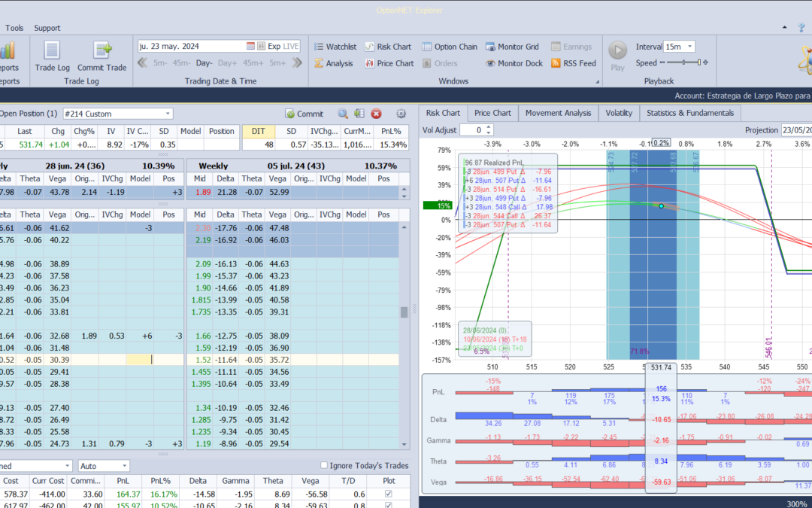812x508 pixels.
Task: Collapse the ribbon with the up arrow
Action: pos(784,28)
